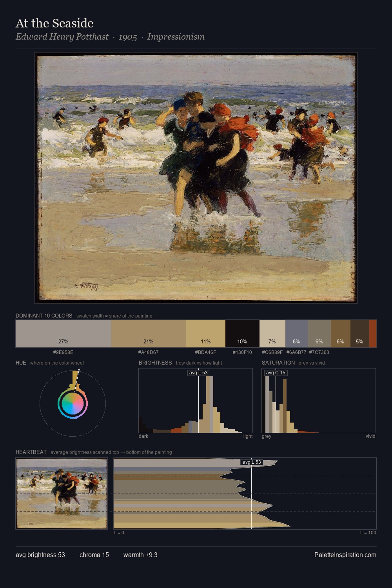Click "avg L 53" label in brightness histogram

[x=198, y=373]
